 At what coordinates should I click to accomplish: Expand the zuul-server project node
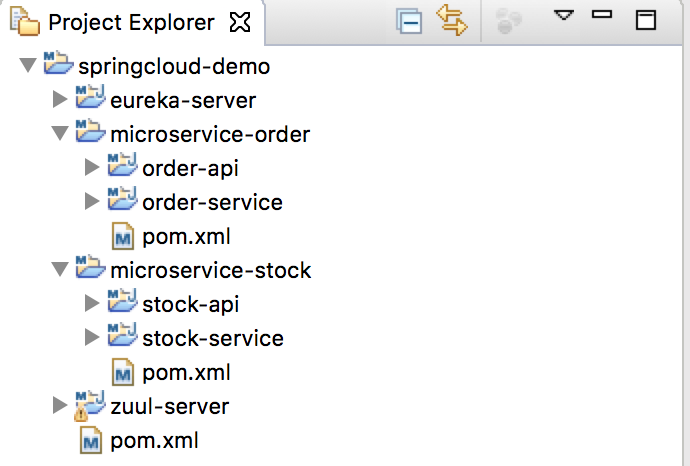click(60, 406)
